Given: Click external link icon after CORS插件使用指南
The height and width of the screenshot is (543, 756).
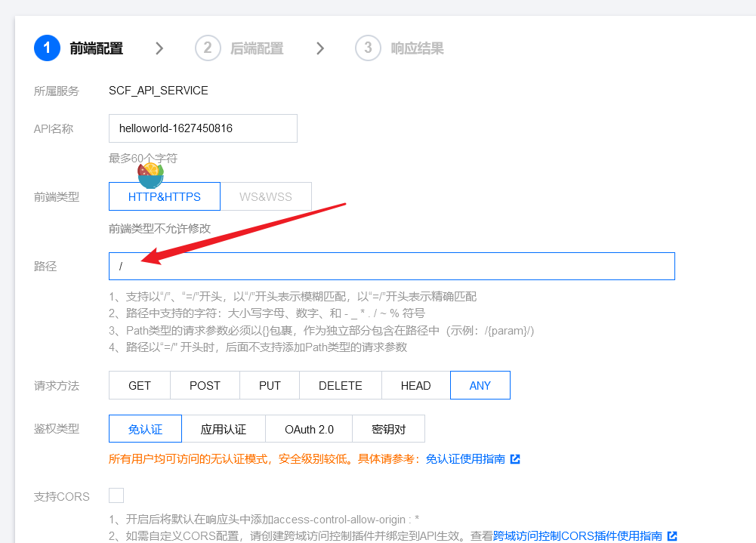Looking at the screenshot, I should click(x=672, y=535).
